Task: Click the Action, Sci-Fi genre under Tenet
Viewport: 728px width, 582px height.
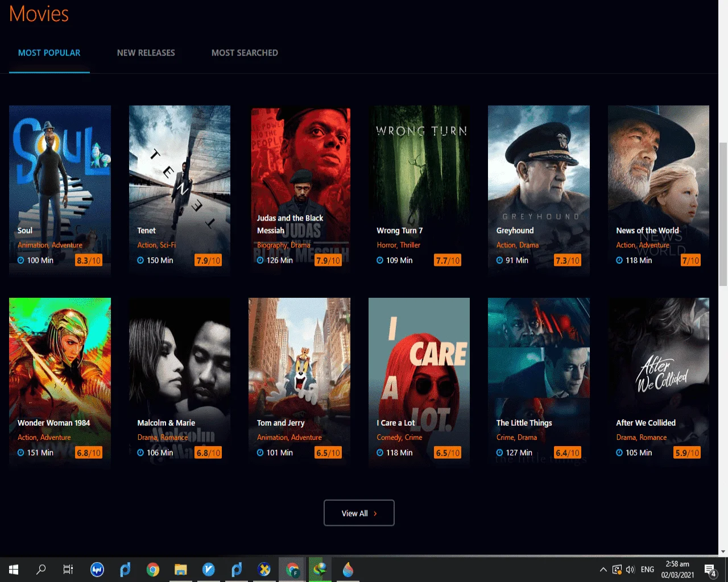Action: tap(156, 246)
